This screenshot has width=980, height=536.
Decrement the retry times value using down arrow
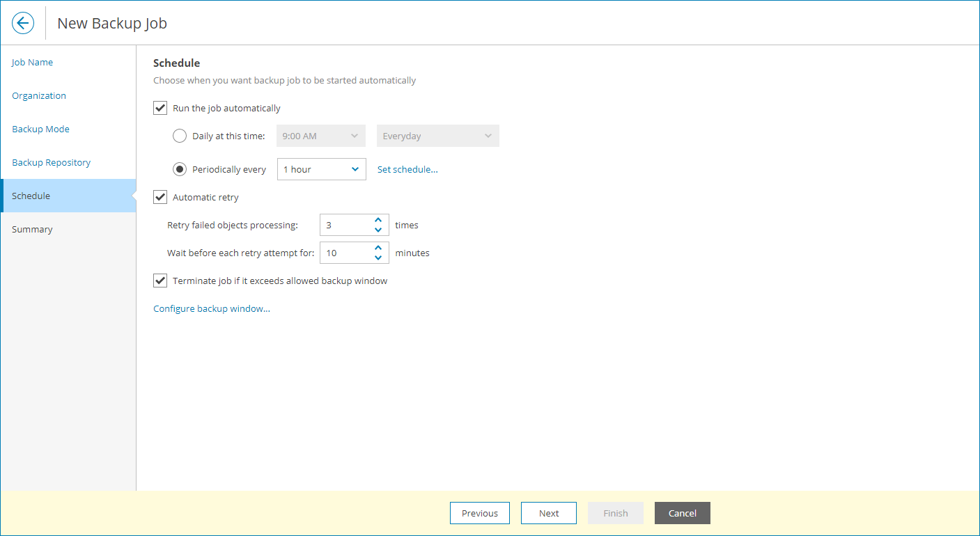378,229
